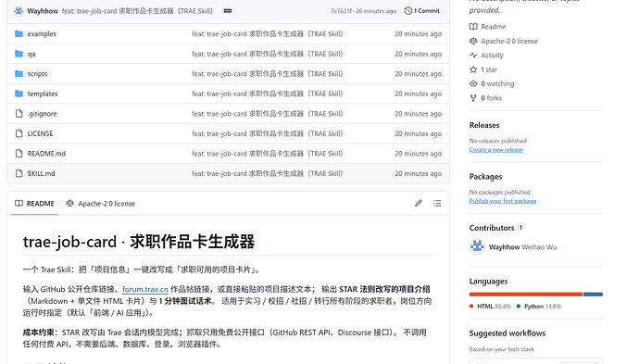Image resolution: width=639 pixels, height=364 pixels.
Task: Open commit hash 7c7631f
Action: [x=342, y=11]
